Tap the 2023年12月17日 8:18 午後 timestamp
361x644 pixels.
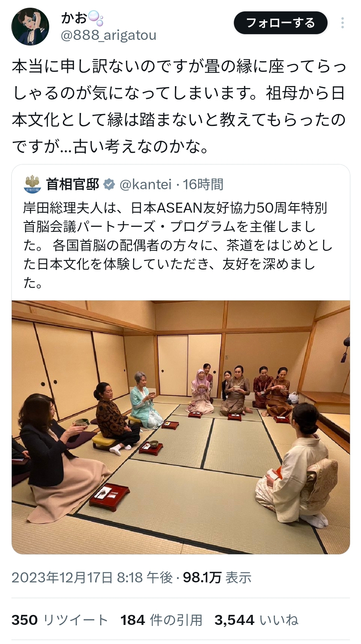tap(92, 577)
